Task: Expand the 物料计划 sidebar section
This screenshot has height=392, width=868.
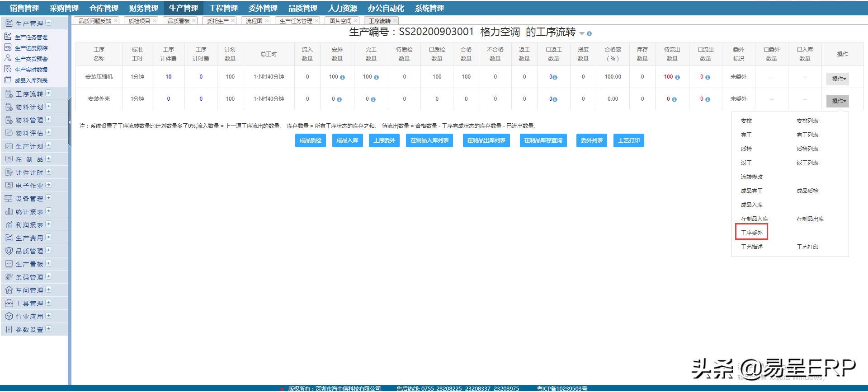Action: click(x=49, y=107)
